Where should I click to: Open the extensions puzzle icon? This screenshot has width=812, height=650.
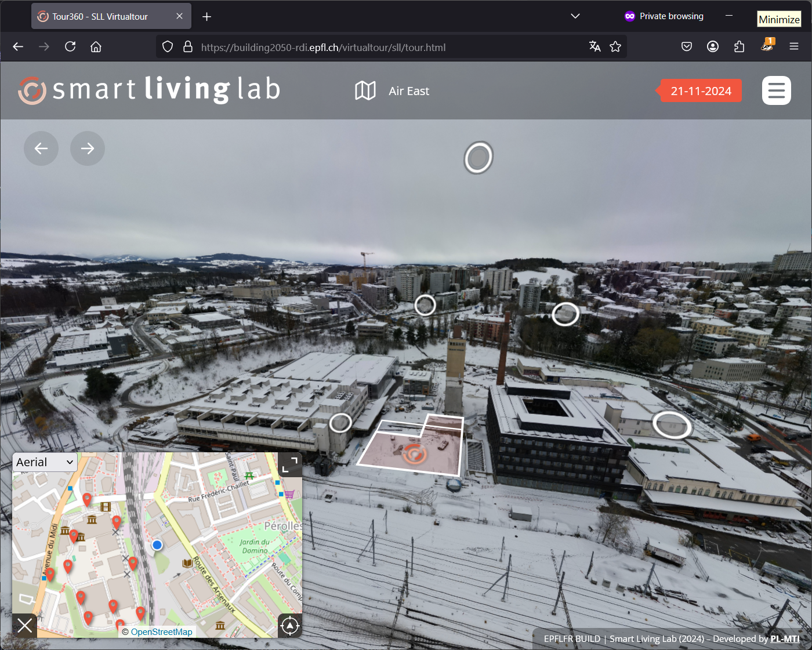click(739, 47)
